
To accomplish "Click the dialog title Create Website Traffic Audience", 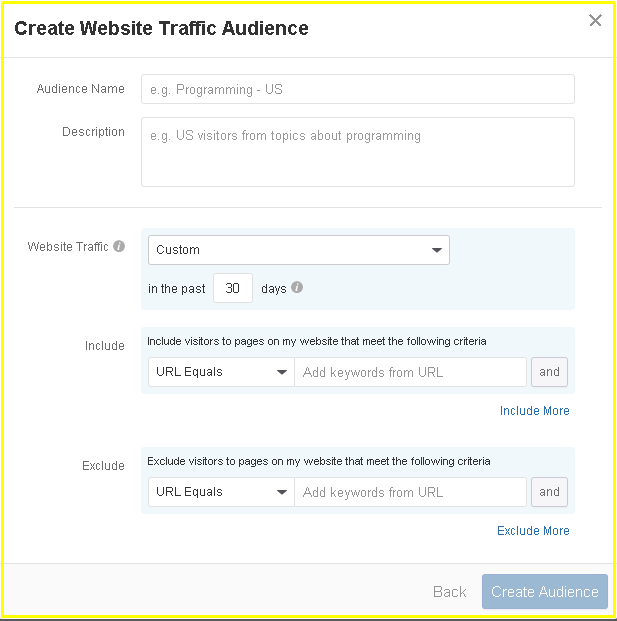I will pyautogui.click(x=161, y=28).
